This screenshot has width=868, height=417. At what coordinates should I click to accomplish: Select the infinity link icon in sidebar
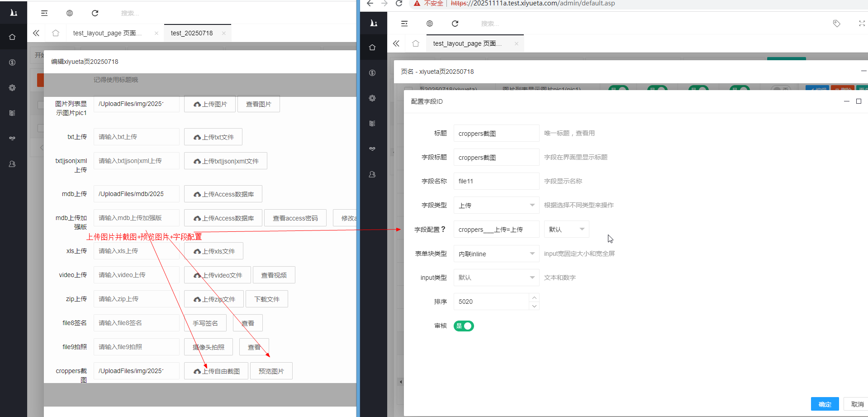pyautogui.click(x=12, y=138)
